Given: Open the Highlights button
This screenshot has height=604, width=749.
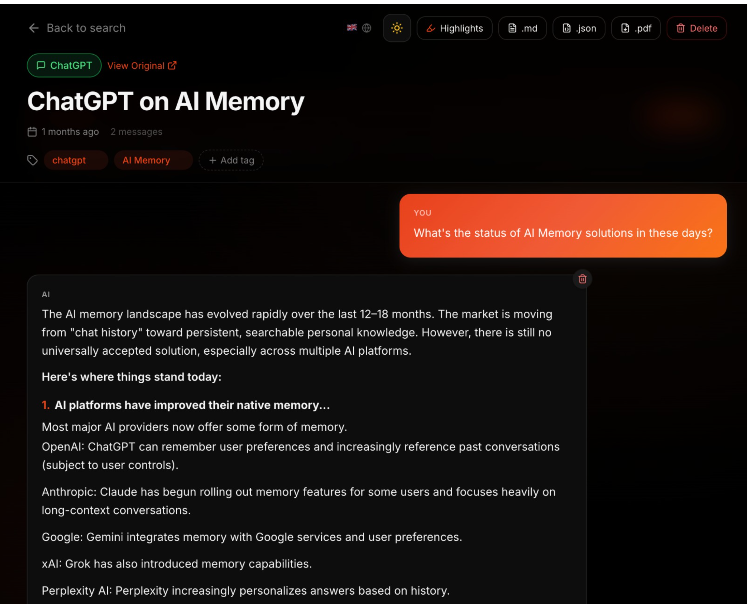Looking at the screenshot, I should click(x=455, y=28).
